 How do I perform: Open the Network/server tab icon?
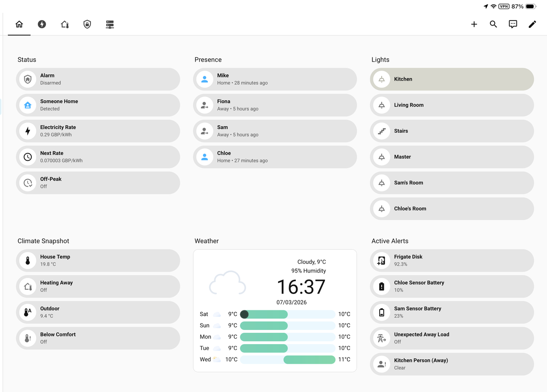coord(110,24)
